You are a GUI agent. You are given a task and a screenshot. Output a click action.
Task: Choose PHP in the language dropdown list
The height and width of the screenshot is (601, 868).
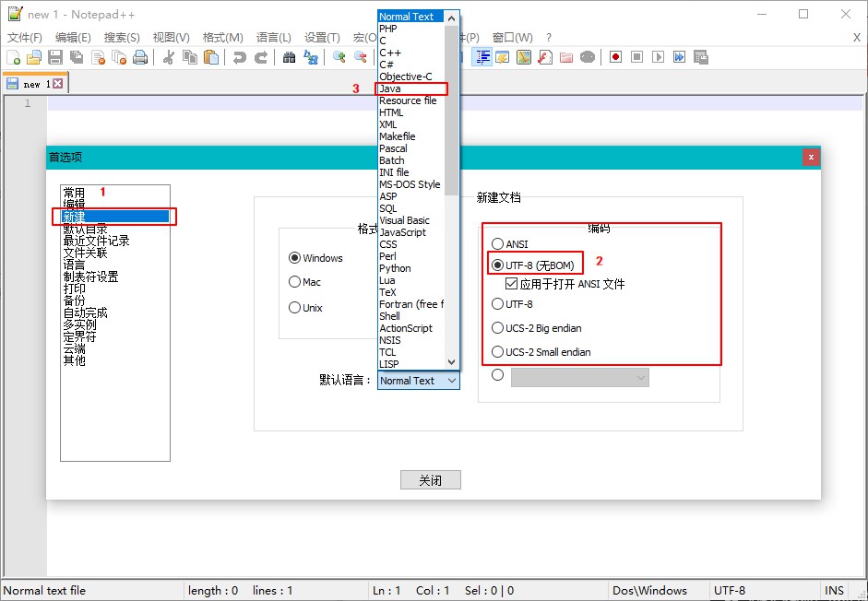(x=410, y=29)
